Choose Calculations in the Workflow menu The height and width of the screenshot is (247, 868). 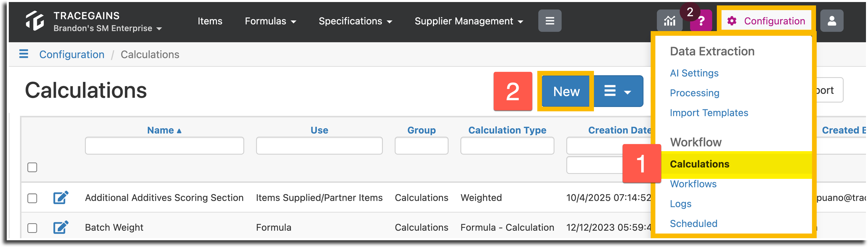pyautogui.click(x=700, y=164)
